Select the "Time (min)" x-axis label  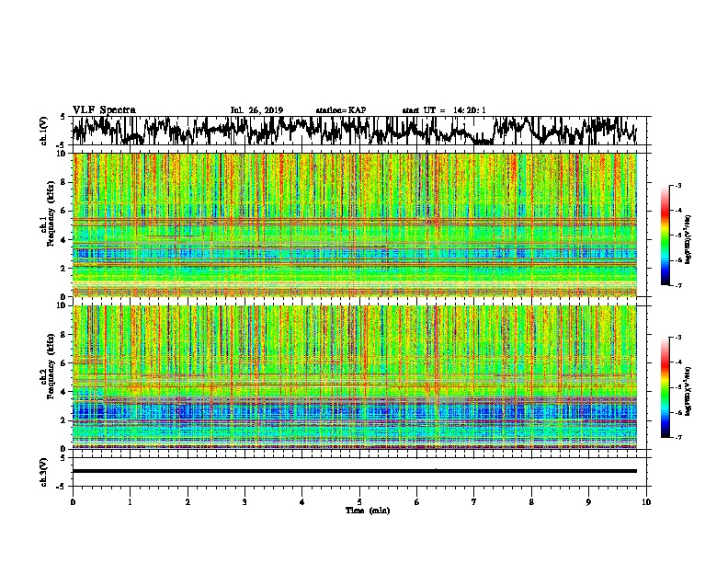368,511
